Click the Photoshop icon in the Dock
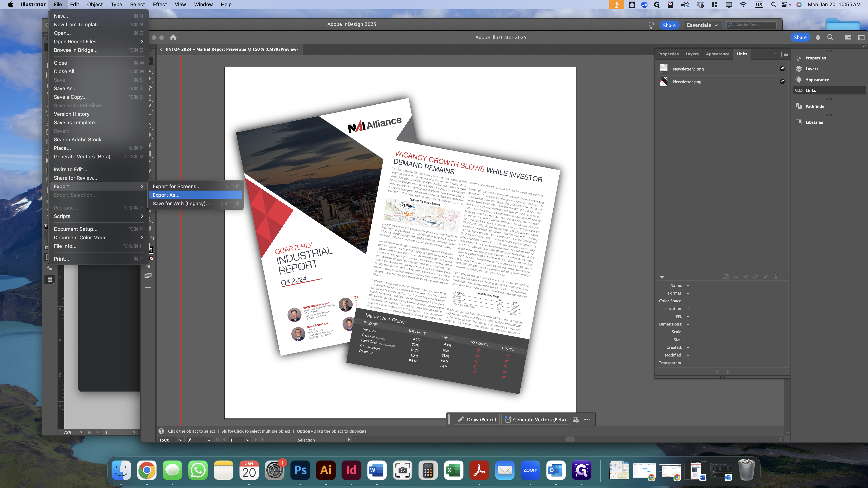The width and height of the screenshot is (868, 488). (300, 470)
